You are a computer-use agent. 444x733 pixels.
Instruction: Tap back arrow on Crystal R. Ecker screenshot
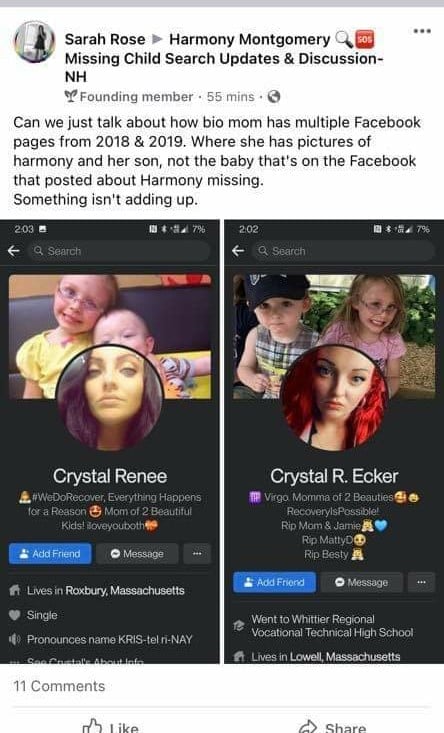pyautogui.click(x=238, y=251)
